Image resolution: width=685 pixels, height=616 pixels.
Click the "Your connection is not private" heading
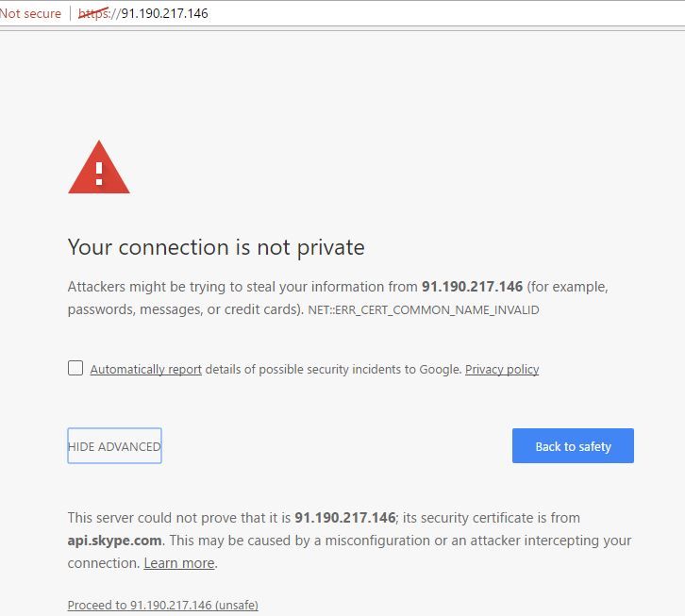[216, 247]
